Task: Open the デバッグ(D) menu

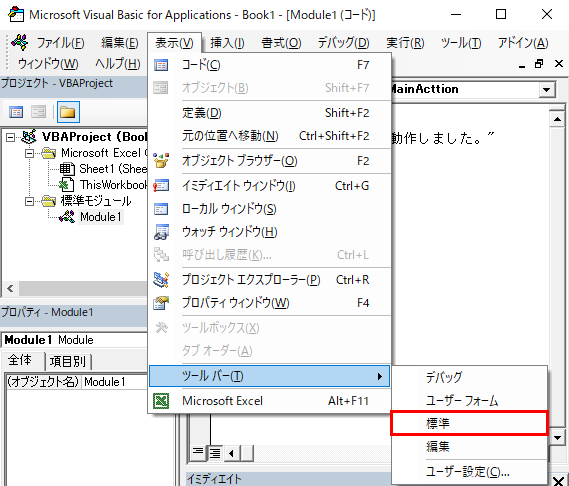Action: point(343,43)
